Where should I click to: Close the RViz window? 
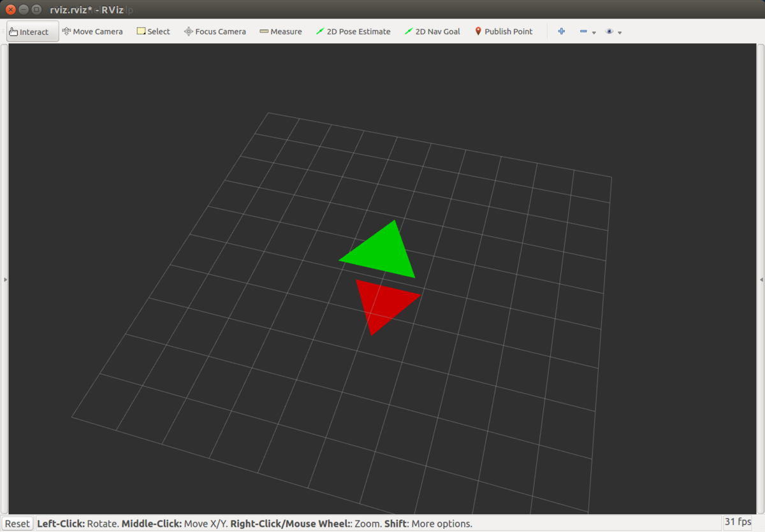click(11, 10)
